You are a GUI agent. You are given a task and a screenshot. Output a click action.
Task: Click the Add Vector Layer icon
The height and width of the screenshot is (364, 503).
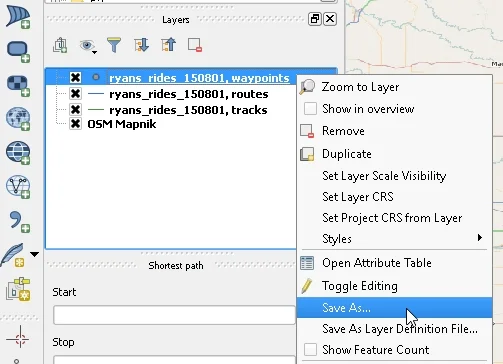coord(18,17)
